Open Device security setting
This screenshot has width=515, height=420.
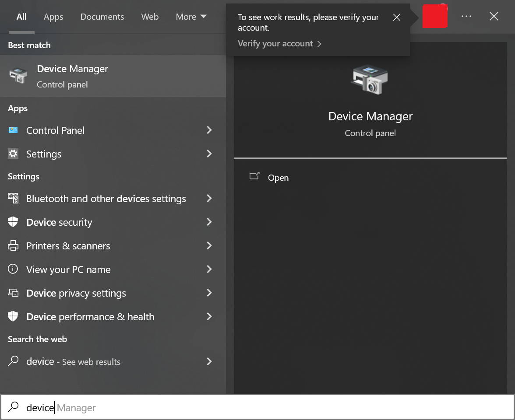coord(113,222)
